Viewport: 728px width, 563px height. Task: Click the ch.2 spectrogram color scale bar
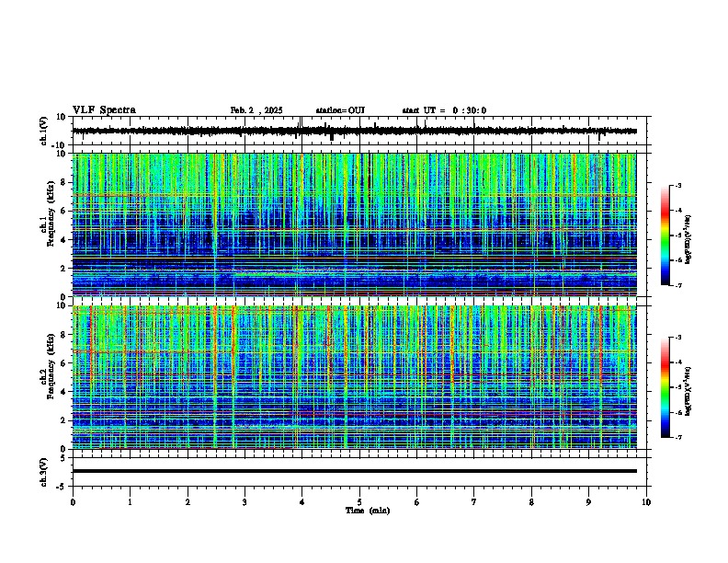[x=665, y=387]
